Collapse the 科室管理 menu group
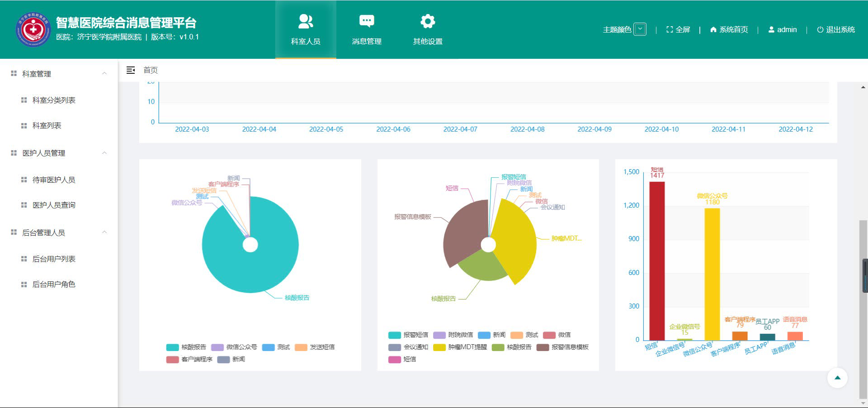868x408 pixels. [x=104, y=74]
